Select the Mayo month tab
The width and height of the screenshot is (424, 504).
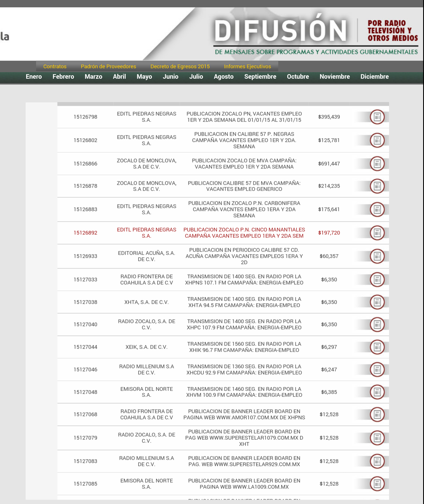pyautogui.click(x=144, y=77)
